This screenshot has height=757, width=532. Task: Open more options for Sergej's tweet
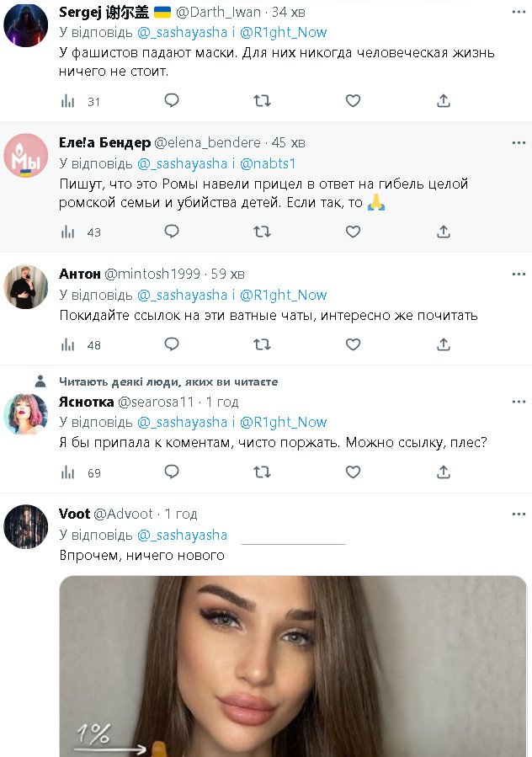coord(515,13)
